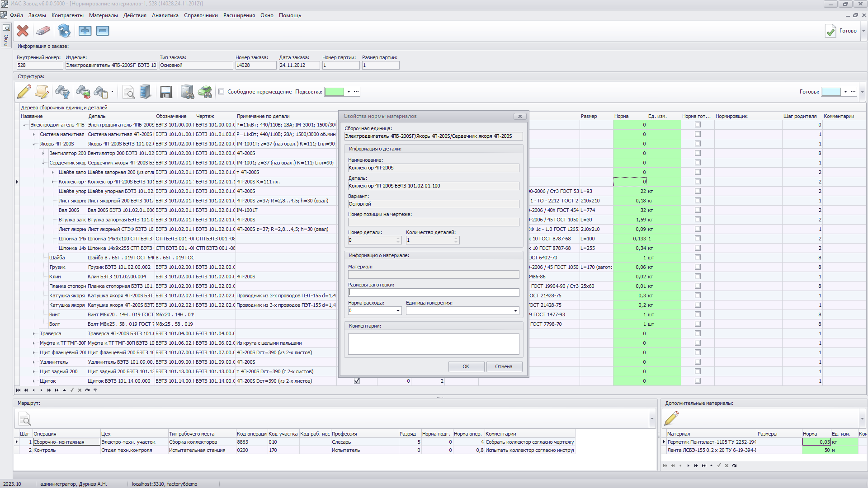
Task: Click the red X delete icon in the toolbar
Action: coord(23,31)
